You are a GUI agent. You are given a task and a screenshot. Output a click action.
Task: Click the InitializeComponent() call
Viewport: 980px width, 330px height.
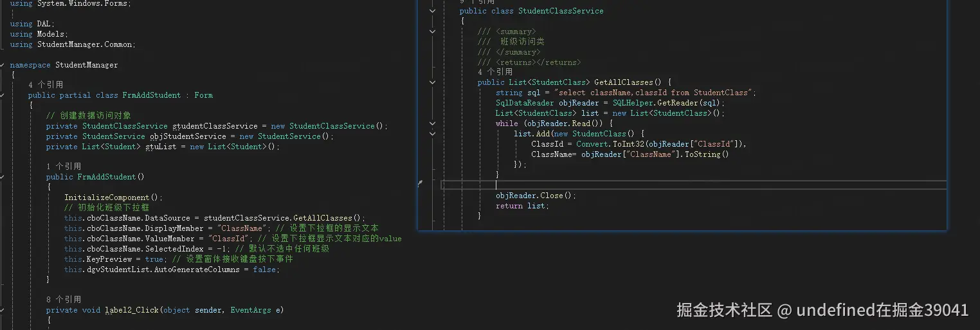(114, 197)
